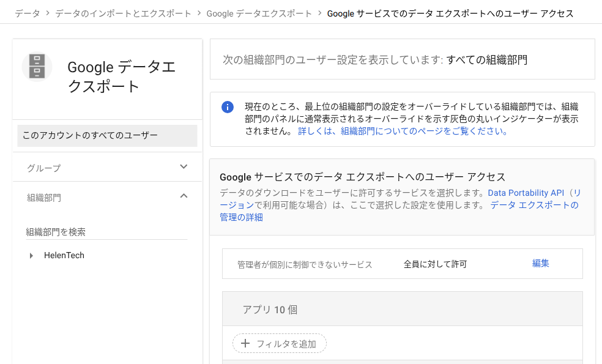The width and height of the screenshot is (602, 364).
Task: Click the Google データエクスポート storage icon
Action: (37, 67)
